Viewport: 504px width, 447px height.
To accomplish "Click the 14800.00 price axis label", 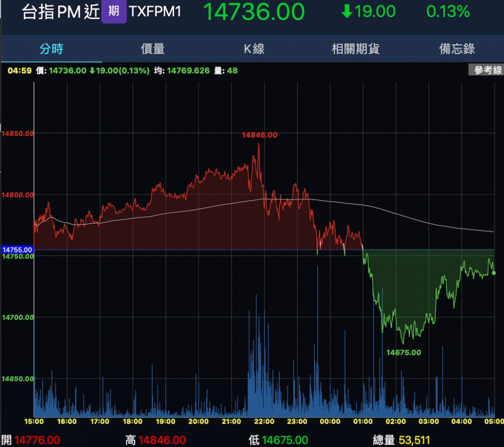I will [18, 195].
